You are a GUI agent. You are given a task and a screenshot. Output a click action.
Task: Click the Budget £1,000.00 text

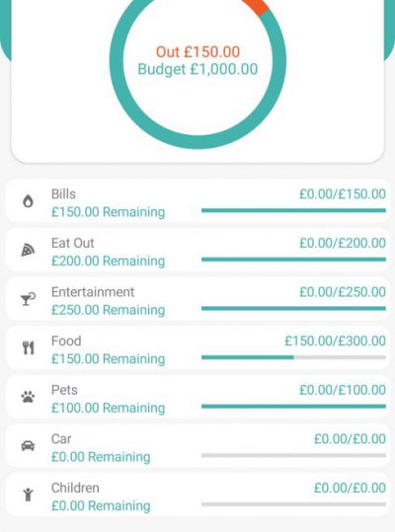[197, 69]
